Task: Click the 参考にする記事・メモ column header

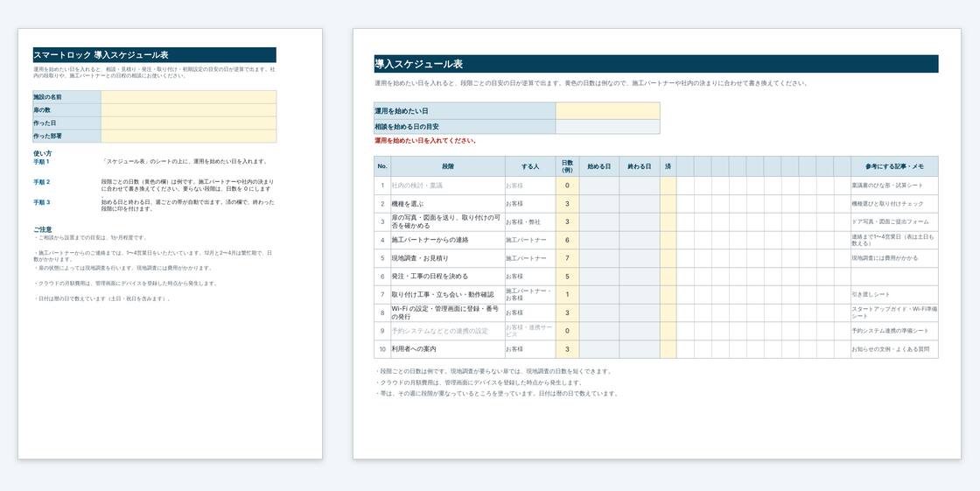Action: point(894,166)
